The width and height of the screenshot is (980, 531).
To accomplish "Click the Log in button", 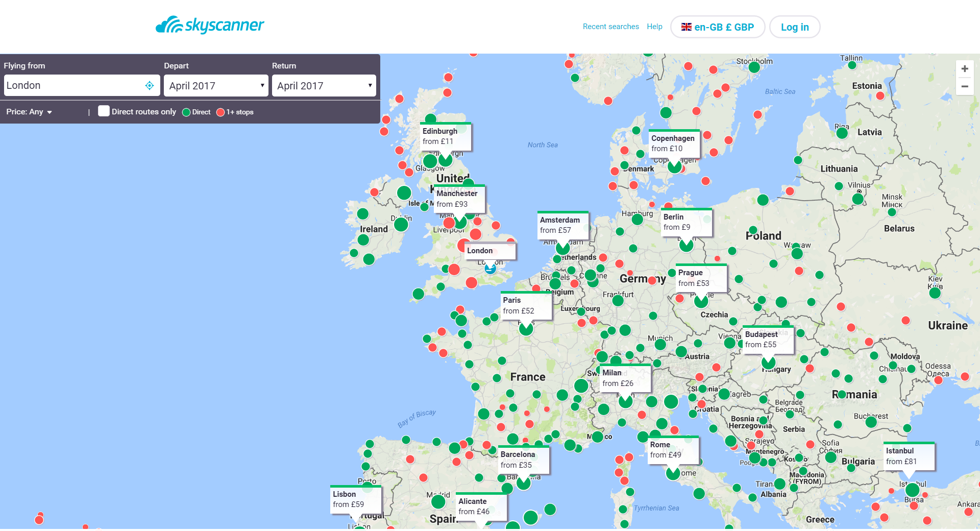I will 795,27.
